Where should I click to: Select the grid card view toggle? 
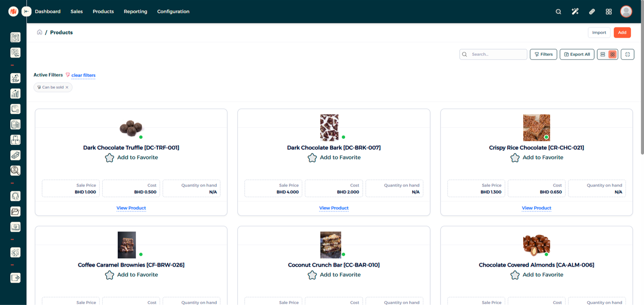click(613, 54)
